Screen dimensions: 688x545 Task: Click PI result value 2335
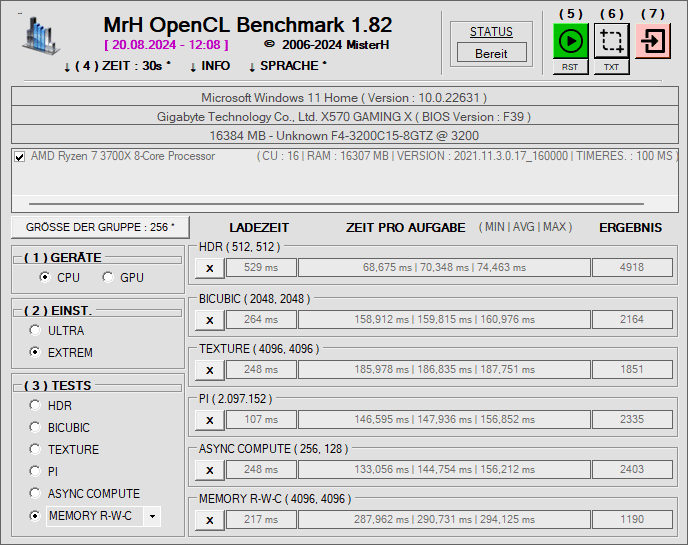point(632,420)
